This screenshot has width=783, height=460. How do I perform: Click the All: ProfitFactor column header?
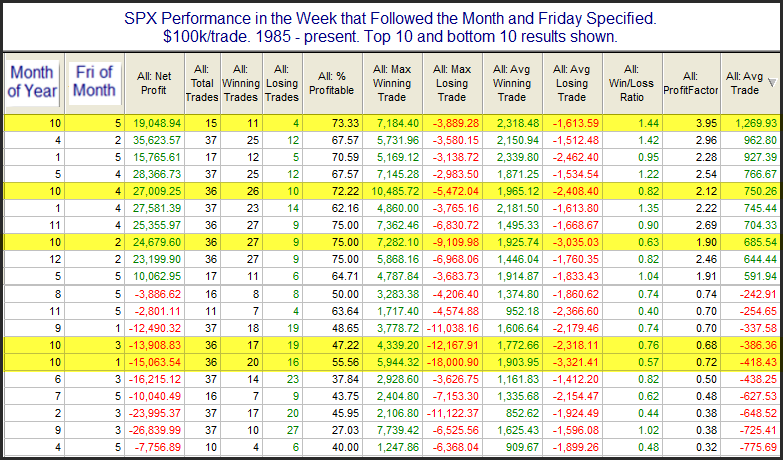pyautogui.click(x=692, y=83)
